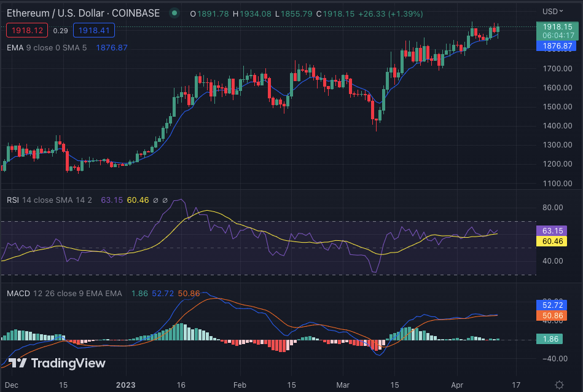Click yellow RSI SMA label 60.46
Image resolution: width=583 pixels, height=392 pixels.
[549, 241]
